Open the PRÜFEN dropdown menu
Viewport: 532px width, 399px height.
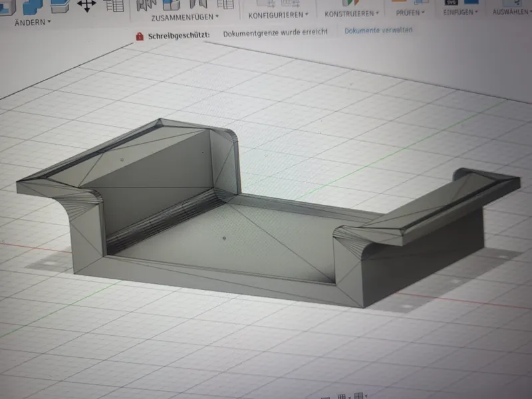410,13
